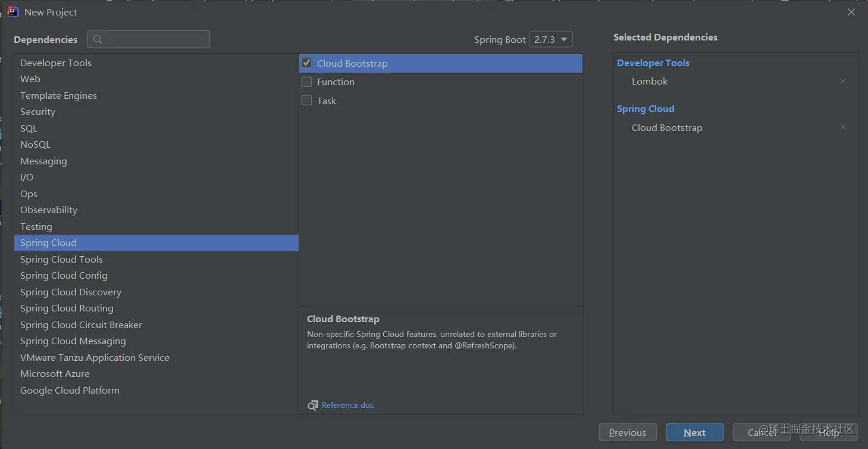Tick the Task dependency checkbox
868x449 pixels.
click(x=307, y=101)
